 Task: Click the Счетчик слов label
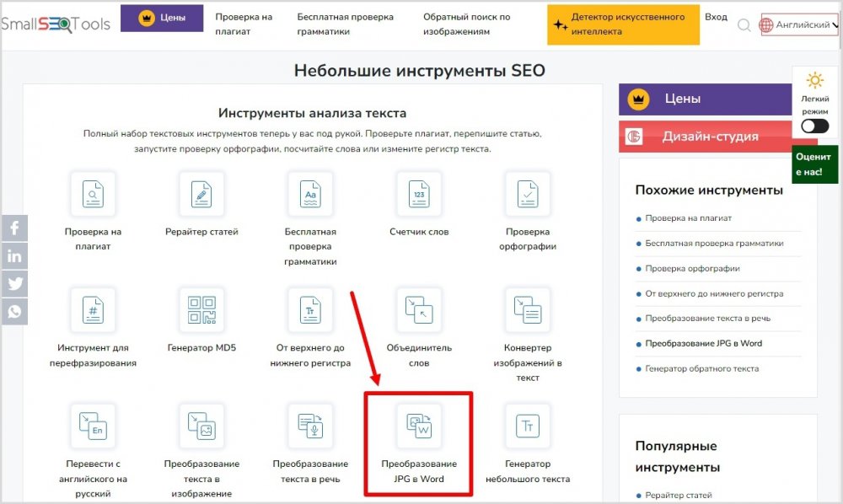[x=419, y=232]
